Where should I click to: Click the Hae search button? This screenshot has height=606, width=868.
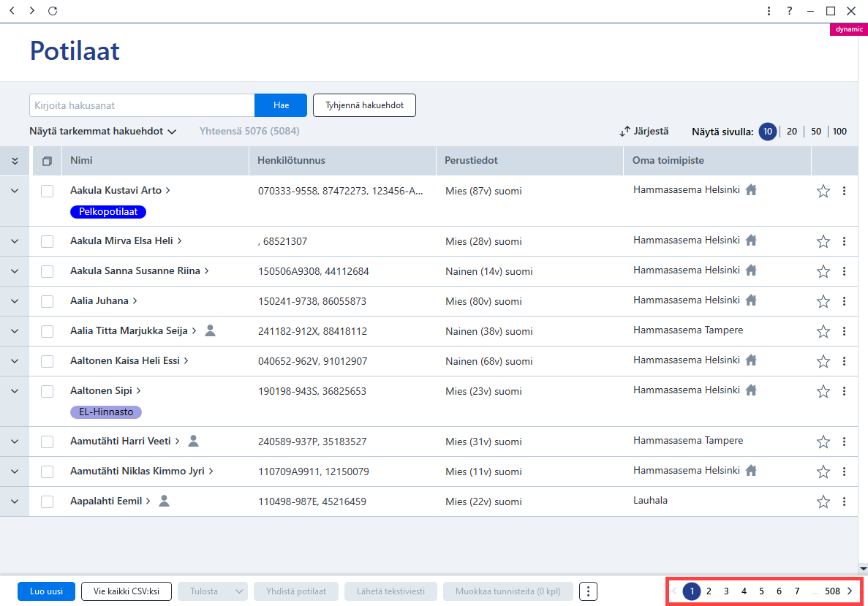tap(281, 105)
